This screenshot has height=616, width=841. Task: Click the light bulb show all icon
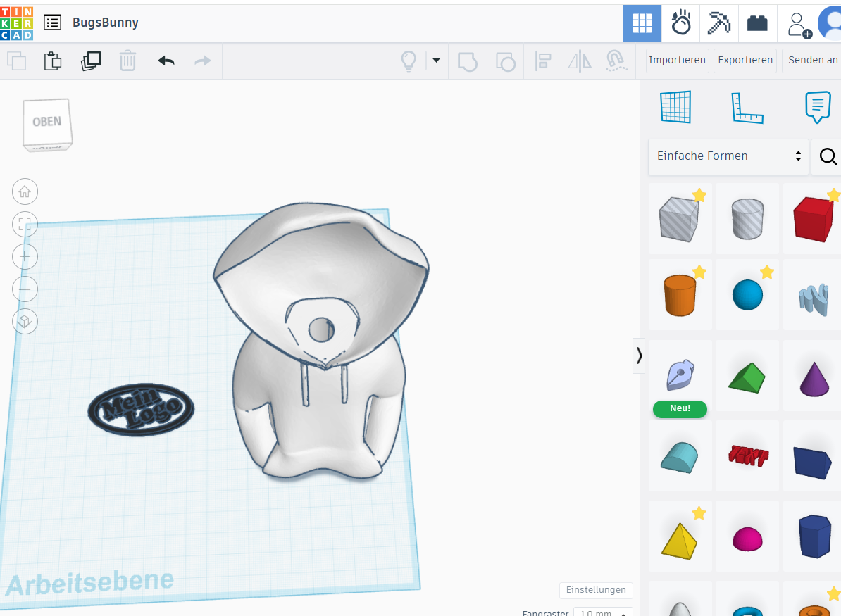click(x=409, y=61)
